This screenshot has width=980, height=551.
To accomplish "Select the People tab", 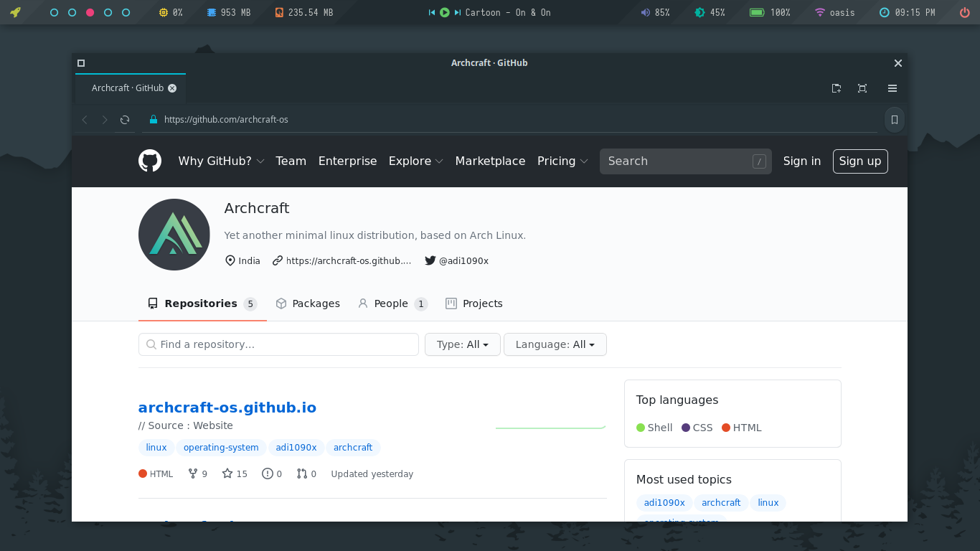I will (392, 303).
